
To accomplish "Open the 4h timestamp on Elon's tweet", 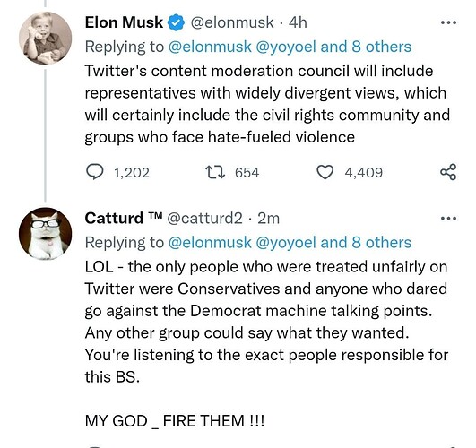I will pyautogui.click(x=298, y=22).
